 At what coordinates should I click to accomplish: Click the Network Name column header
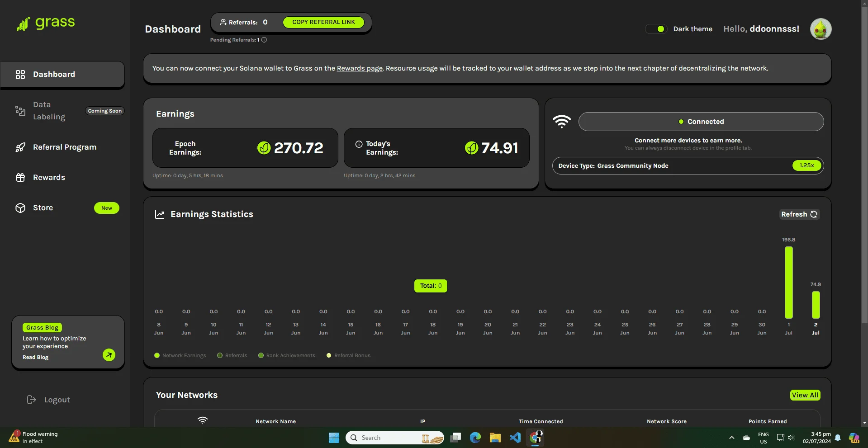[x=276, y=421]
